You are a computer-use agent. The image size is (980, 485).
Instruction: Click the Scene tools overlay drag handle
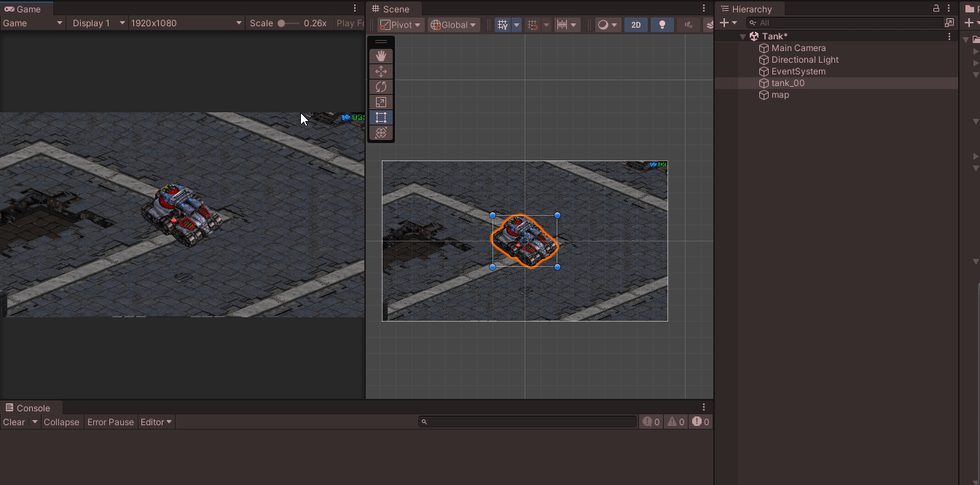coord(380,42)
